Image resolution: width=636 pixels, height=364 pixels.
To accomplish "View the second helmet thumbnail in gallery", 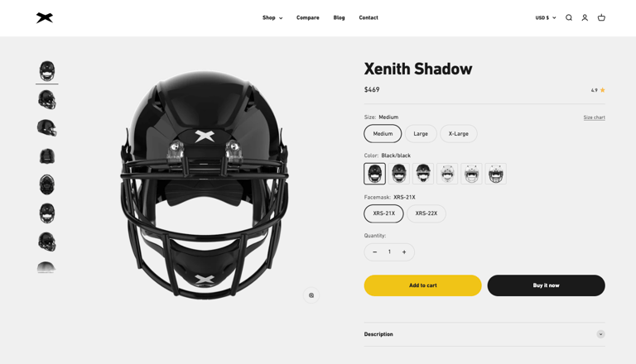I will pyautogui.click(x=47, y=100).
